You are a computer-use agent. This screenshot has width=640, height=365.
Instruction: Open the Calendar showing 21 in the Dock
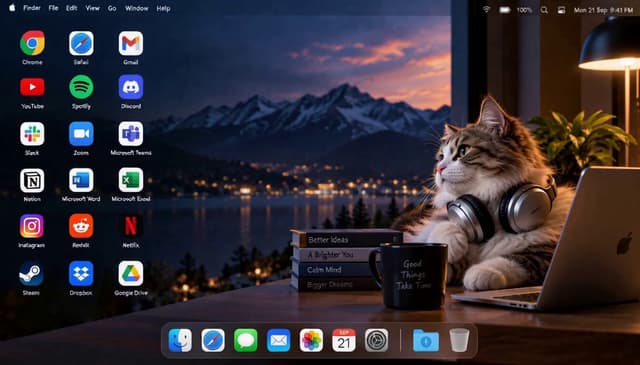pyautogui.click(x=344, y=340)
